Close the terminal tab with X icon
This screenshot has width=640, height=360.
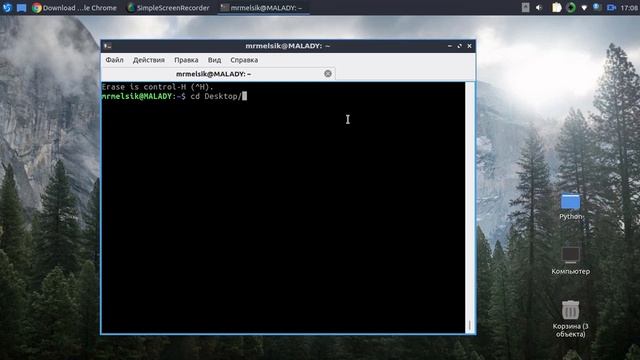tap(328, 73)
